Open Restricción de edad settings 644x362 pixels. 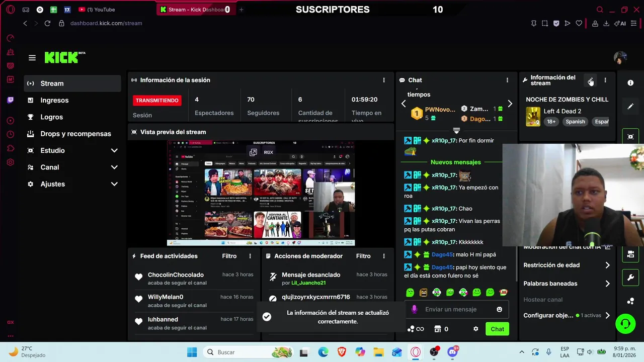point(567,265)
